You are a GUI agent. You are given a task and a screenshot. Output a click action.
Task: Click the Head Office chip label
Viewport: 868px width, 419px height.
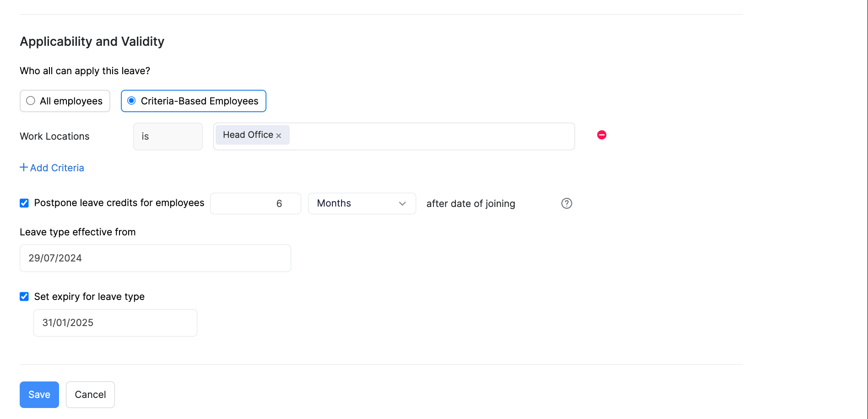(x=248, y=135)
